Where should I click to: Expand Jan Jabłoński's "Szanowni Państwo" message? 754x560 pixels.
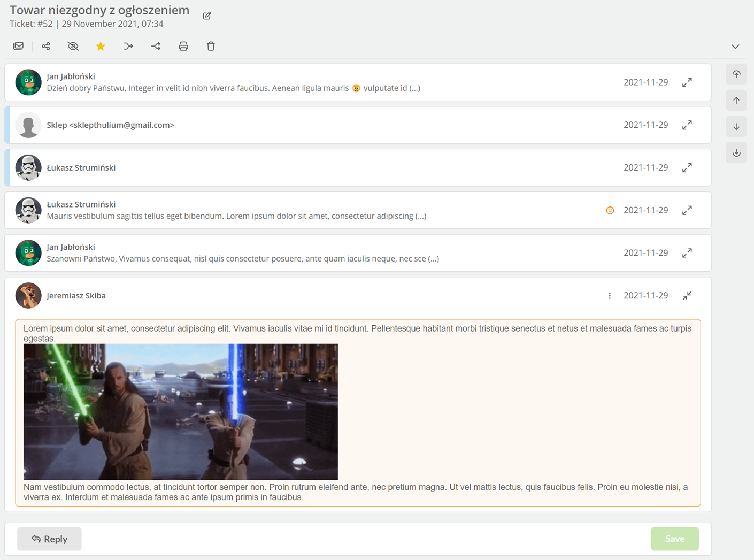click(687, 253)
